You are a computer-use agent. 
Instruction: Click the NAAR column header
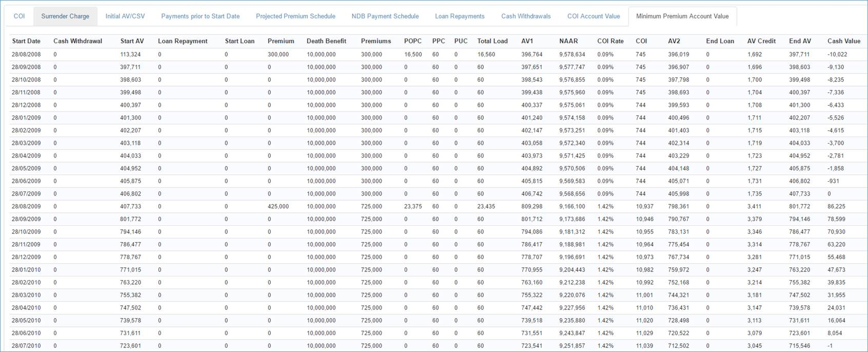568,41
